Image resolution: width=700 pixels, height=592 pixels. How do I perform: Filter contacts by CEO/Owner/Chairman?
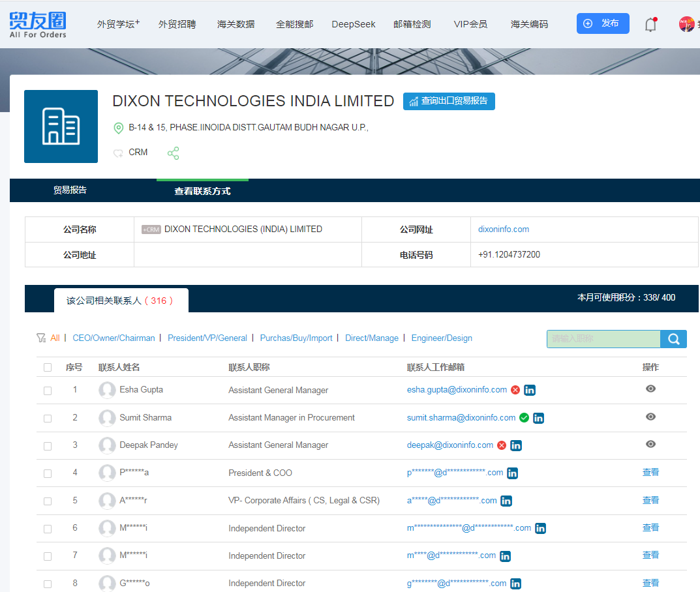point(114,338)
